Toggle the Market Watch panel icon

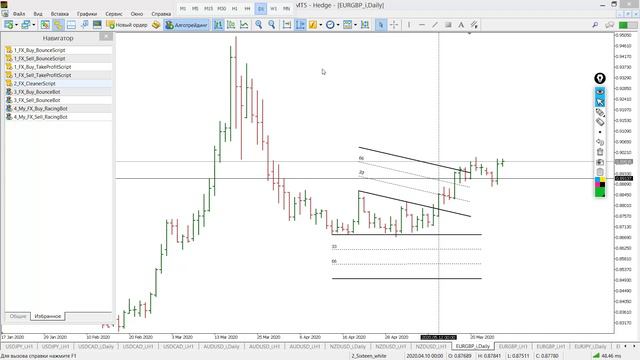click(x=45, y=25)
